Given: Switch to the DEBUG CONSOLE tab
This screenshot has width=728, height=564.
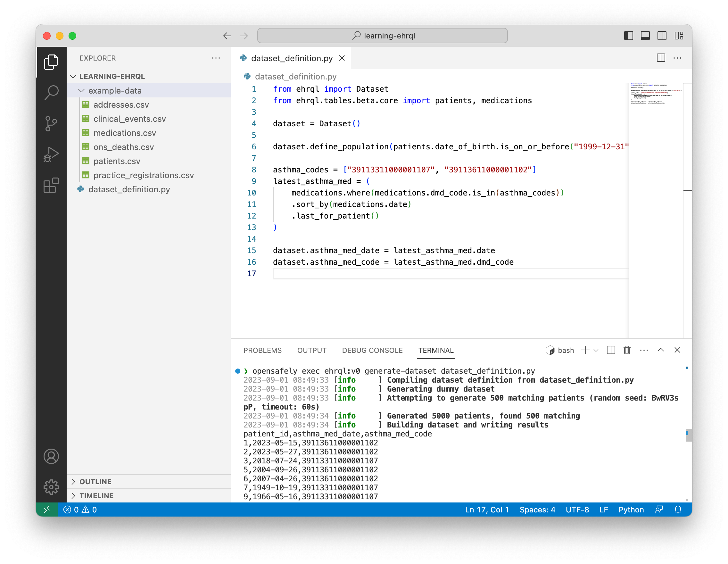Looking at the screenshot, I should coord(372,350).
